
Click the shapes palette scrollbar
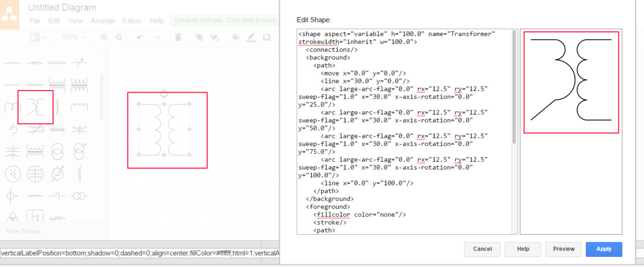(x=103, y=97)
